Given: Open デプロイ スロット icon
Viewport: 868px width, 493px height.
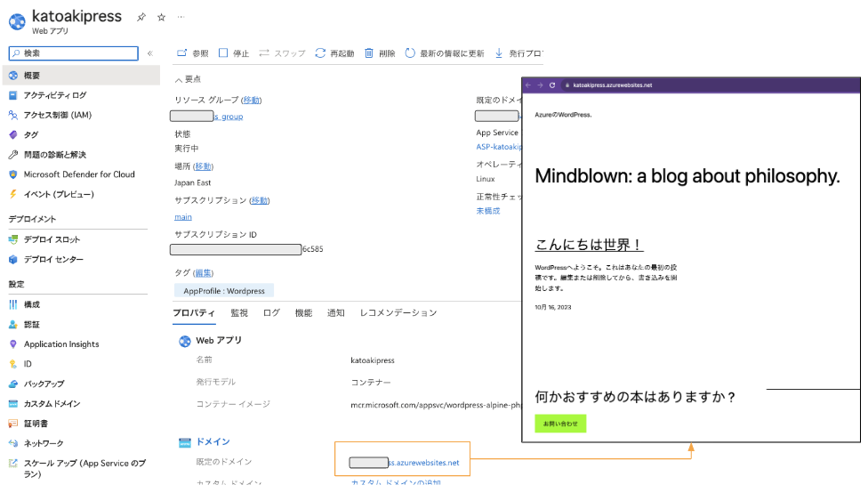Looking at the screenshot, I should tap(13, 239).
